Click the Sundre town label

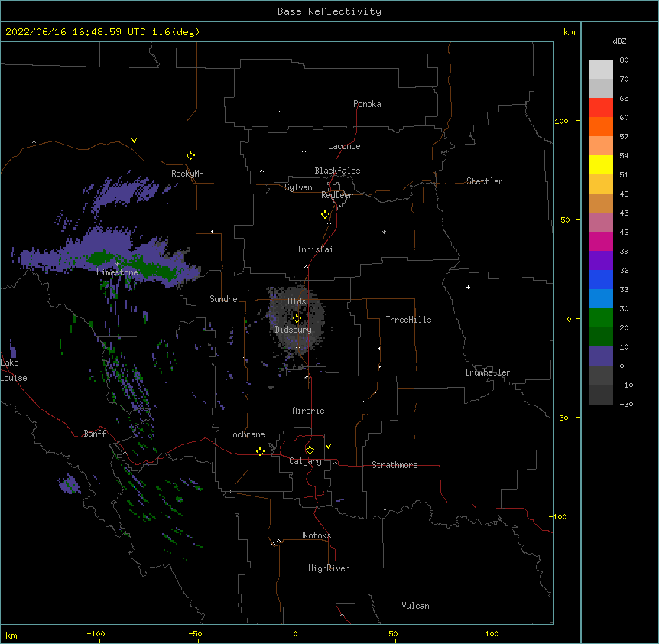pyautogui.click(x=223, y=299)
